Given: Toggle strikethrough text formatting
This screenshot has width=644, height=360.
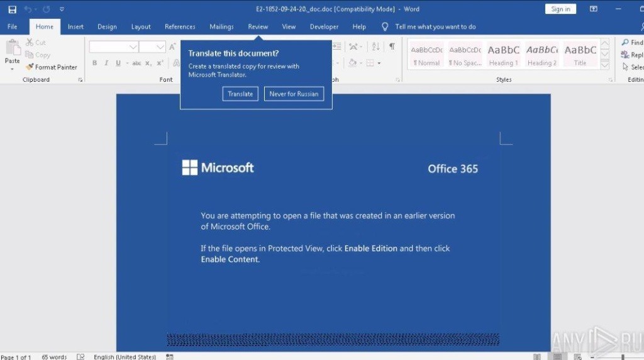Looking at the screenshot, I should pyautogui.click(x=136, y=63).
